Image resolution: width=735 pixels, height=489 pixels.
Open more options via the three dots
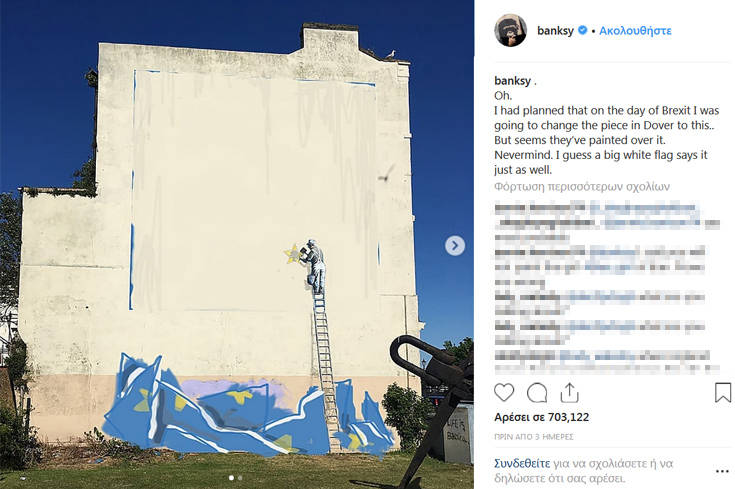722,471
